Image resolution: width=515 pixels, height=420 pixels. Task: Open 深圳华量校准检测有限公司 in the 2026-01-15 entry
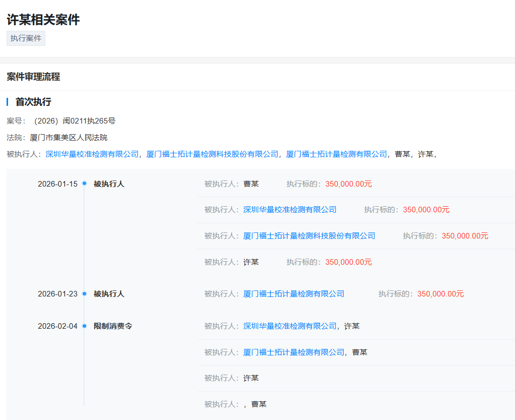click(290, 210)
